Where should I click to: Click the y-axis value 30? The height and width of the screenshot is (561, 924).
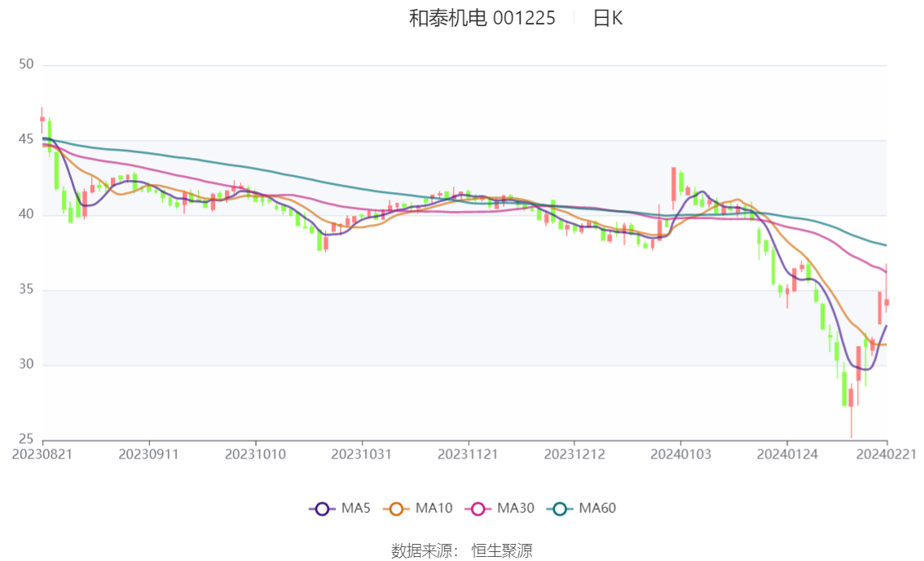pyautogui.click(x=26, y=365)
